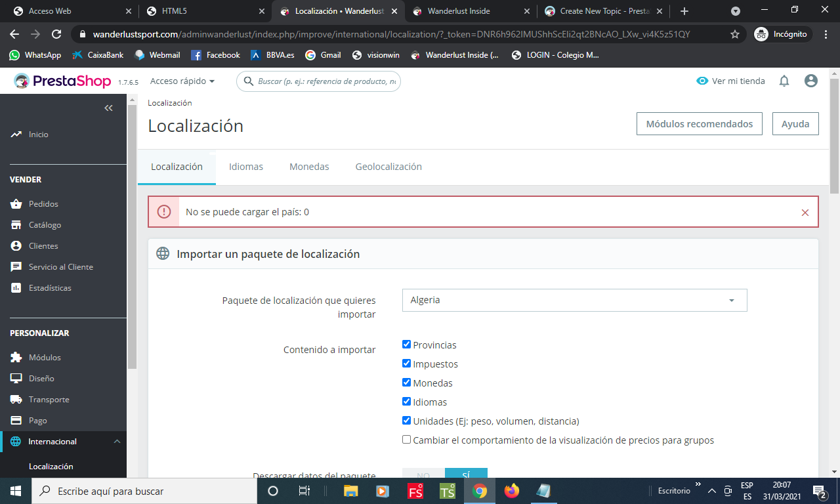Click the PrestaShop search field
840x504 pixels.
(318, 81)
